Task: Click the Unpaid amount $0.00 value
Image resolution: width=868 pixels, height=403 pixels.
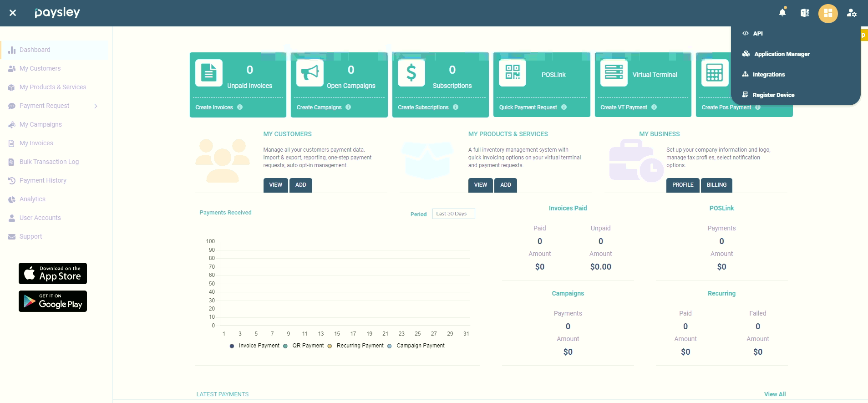Action: (600, 267)
